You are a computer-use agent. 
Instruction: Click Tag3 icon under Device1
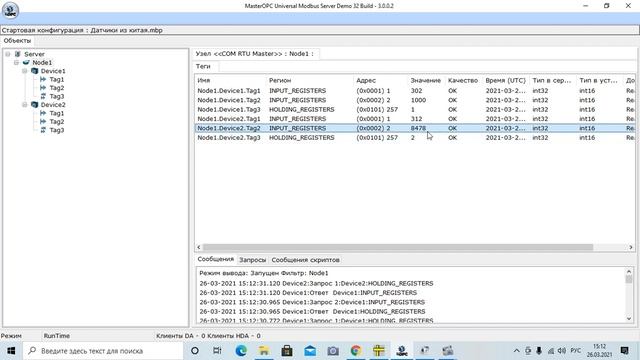(x=43, y=96)
